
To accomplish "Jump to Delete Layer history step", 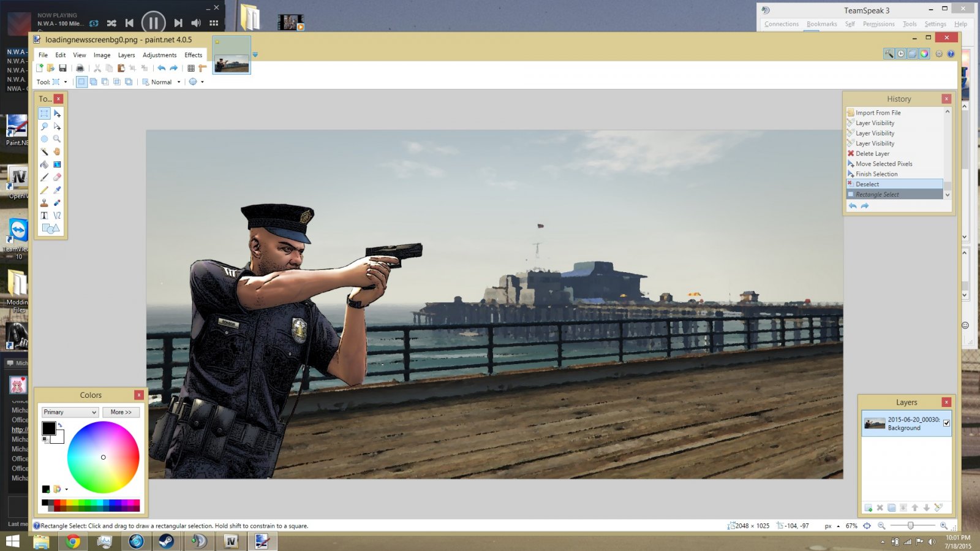I will 872,154.
